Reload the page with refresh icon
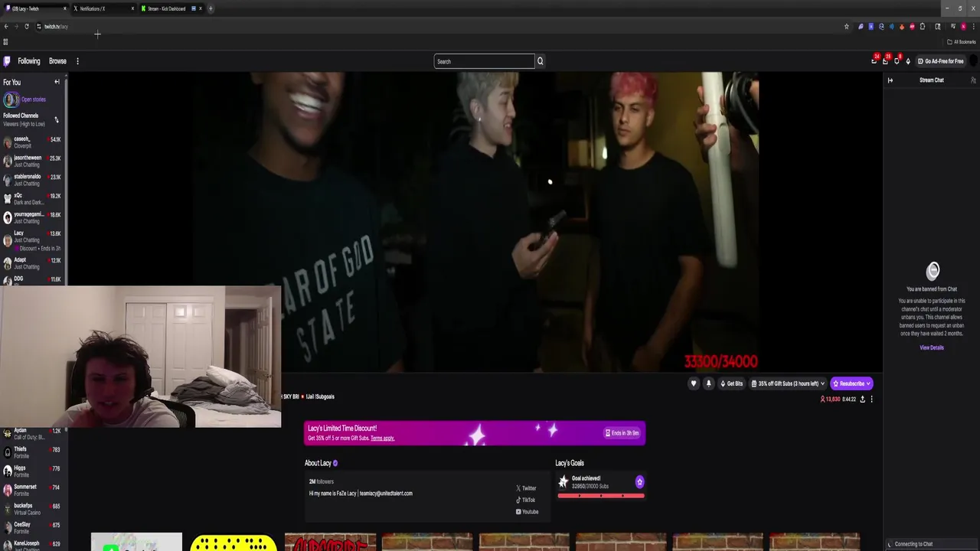Viewport: 980px width, 551px height. point(27,27)
